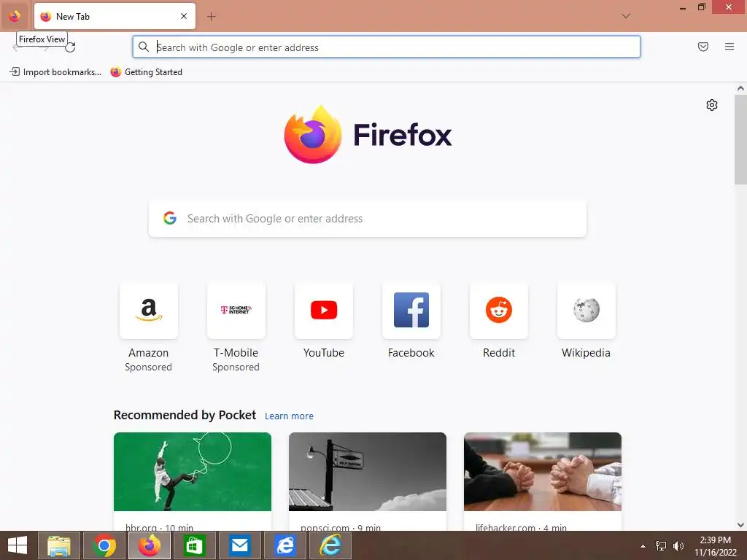Click Firefox icon in taskbar

[x=150, y=545]
